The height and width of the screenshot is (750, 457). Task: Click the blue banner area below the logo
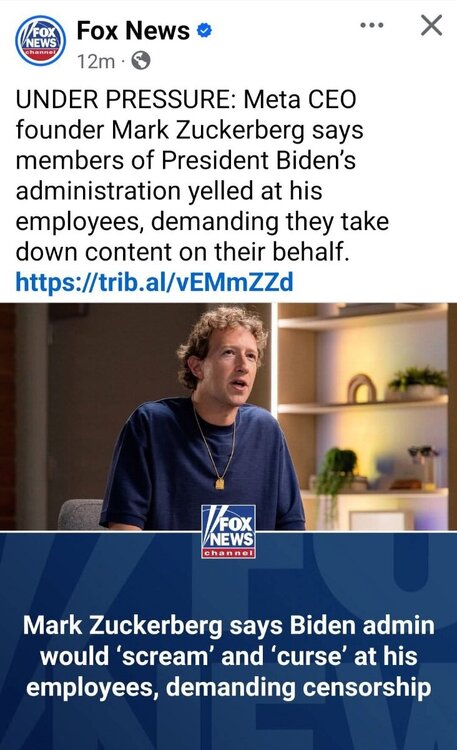[x=228, y=584]
